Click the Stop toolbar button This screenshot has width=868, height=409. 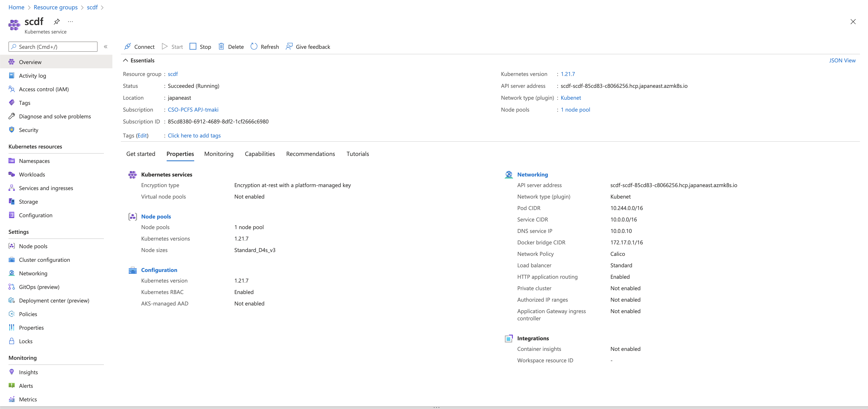point(200,46)
